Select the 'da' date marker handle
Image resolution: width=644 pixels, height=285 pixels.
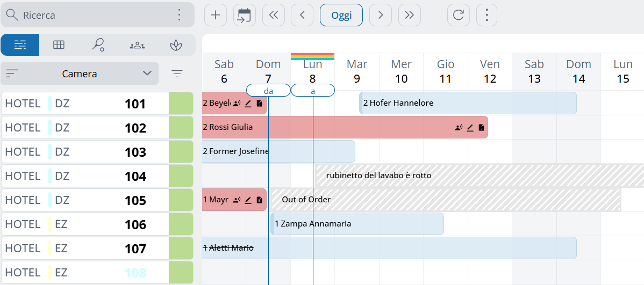pyautogui.click(x=268, y=91)
